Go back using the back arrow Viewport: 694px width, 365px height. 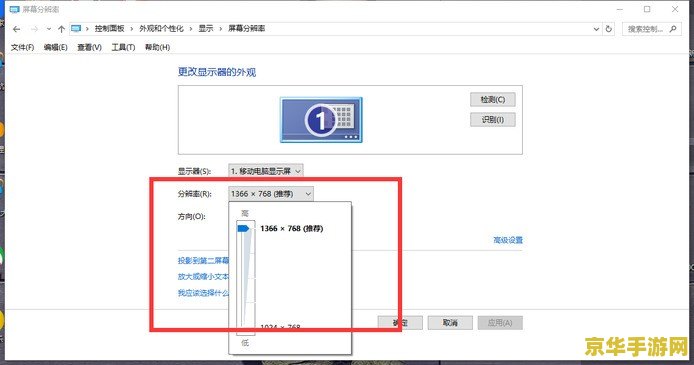click(17, 29)
